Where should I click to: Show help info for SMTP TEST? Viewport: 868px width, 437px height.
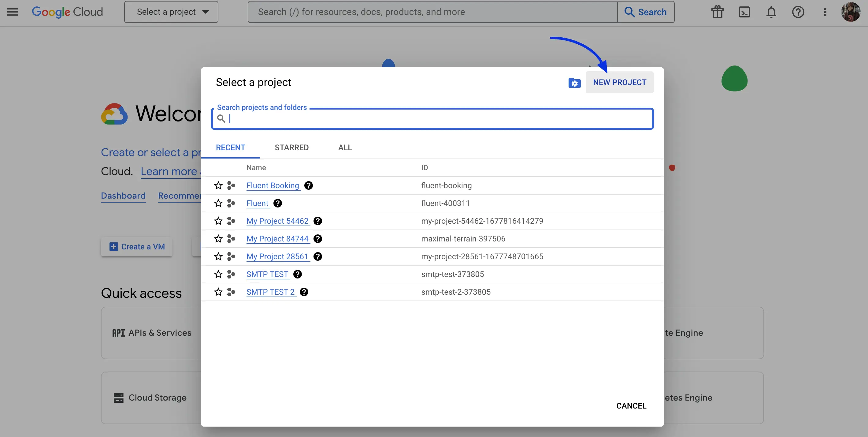298,274
